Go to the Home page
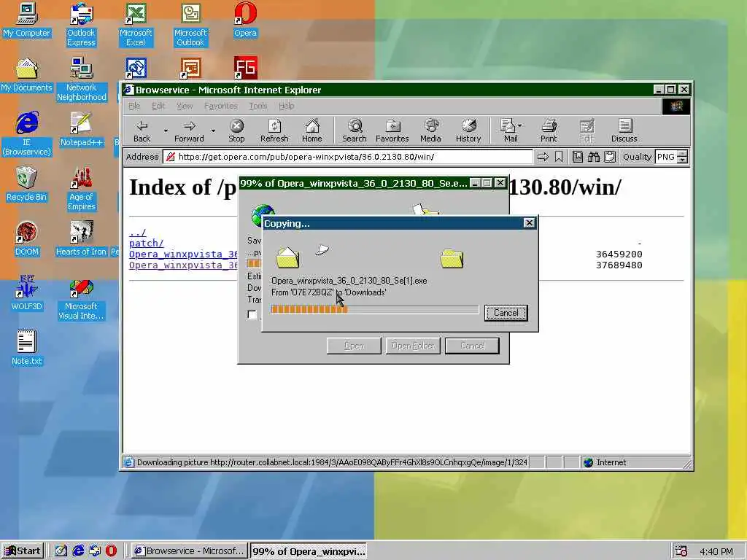Screen dimensions: 747x560 (312, 131)
